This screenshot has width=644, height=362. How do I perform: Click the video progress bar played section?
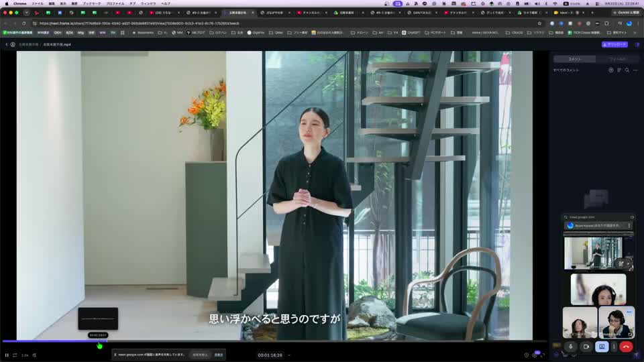54,341
